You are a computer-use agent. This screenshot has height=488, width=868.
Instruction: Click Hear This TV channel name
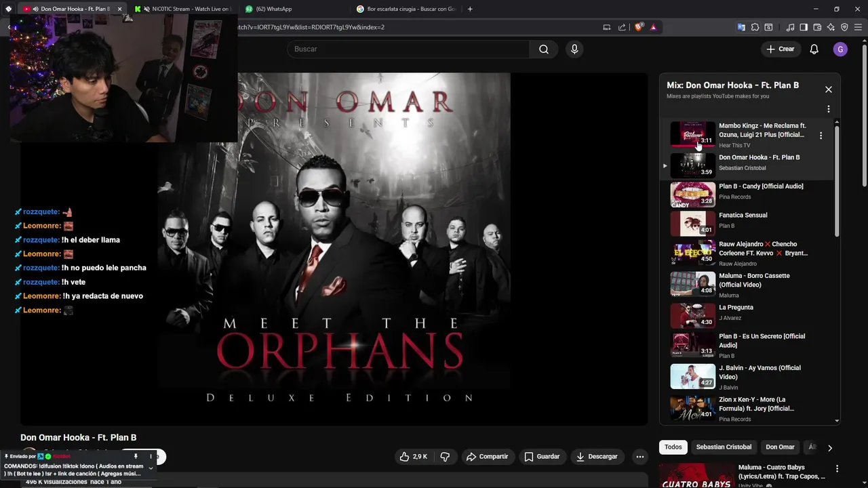coord(734,146)
